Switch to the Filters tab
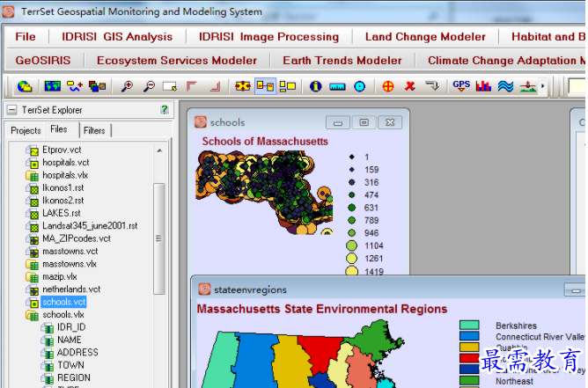Screen dimensions: 588x388 tap(94, 130)
